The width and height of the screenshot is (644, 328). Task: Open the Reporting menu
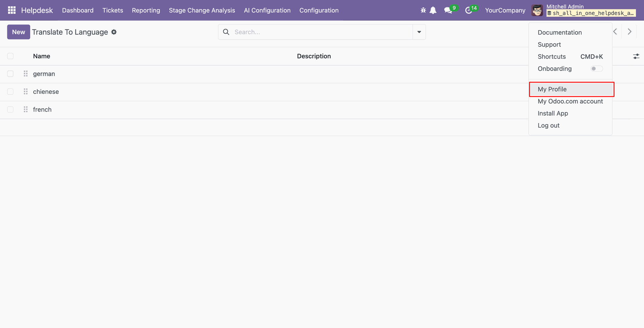146,10
